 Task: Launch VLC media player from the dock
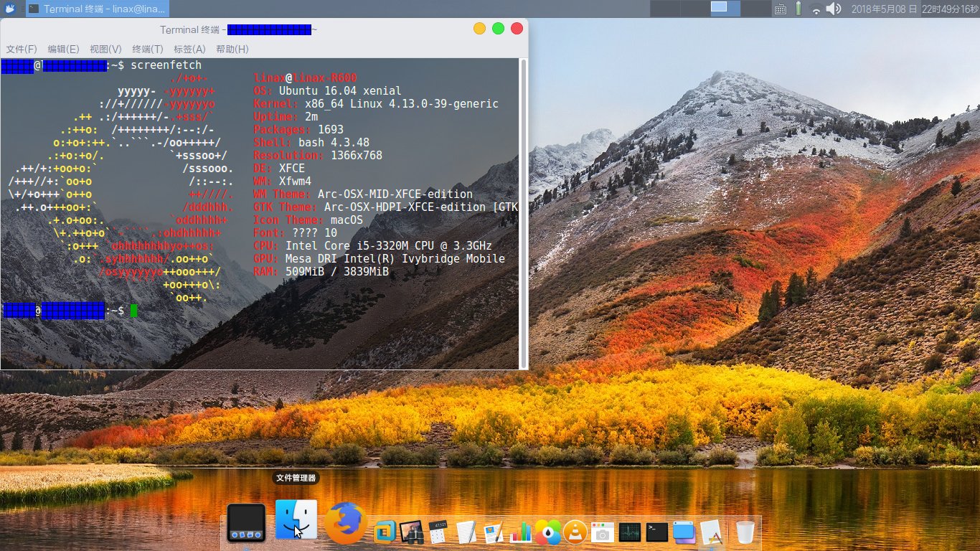pyautogui.click(x=575, y=532)
